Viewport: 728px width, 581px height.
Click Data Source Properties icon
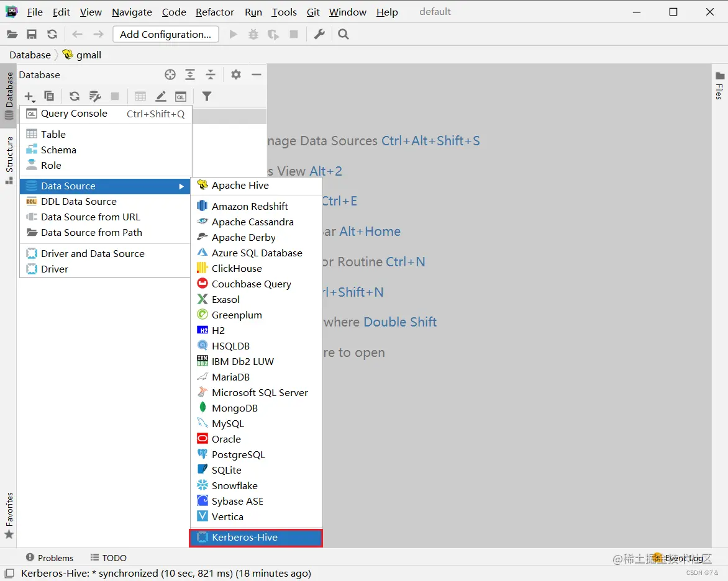(x=94, y=96)
